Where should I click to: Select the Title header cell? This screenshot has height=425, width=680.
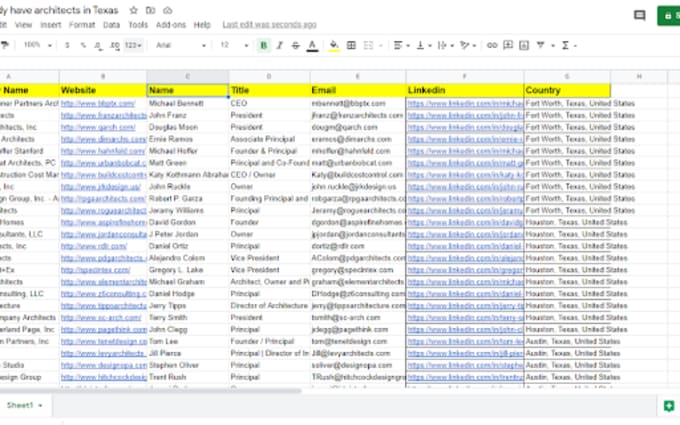(x=269, y=90)
